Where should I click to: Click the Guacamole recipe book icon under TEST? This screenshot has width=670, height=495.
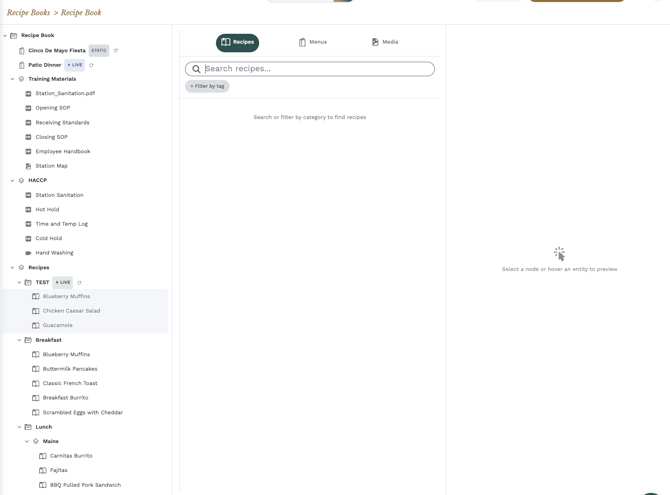tap(35, 325)
